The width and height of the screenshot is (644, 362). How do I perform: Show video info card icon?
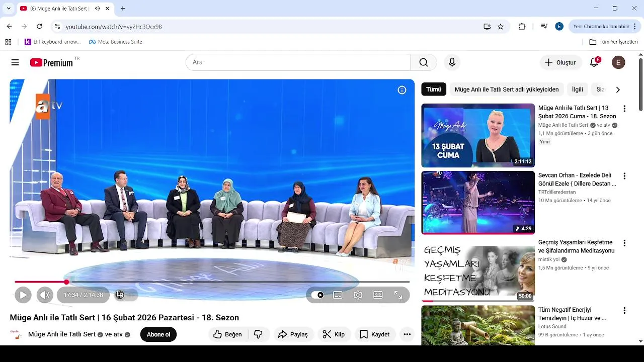click(402, 90)
